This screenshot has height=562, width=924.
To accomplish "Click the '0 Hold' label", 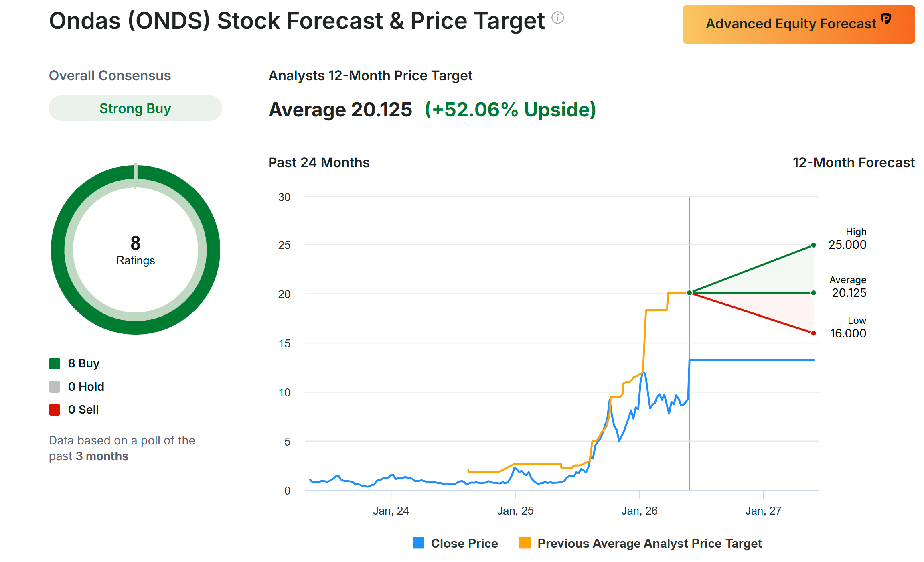I will point(86,387).
